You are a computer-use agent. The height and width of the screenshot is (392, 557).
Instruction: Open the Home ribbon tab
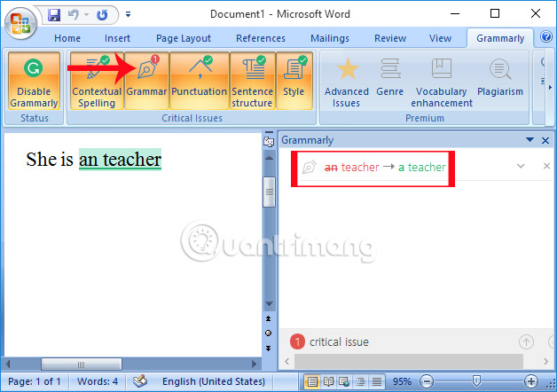67,38
